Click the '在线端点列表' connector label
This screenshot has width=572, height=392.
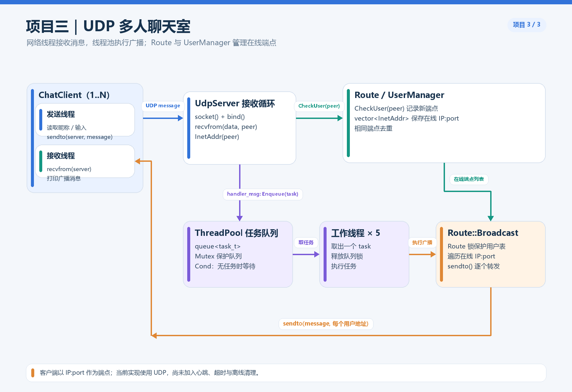coord(469,179)
